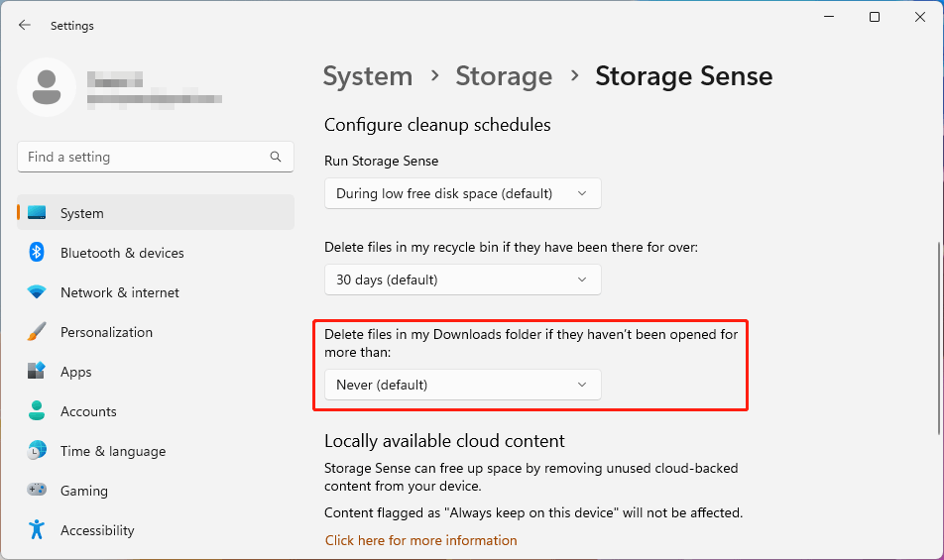Navigate to Storage in breadcrumb

tap(504, 76)
